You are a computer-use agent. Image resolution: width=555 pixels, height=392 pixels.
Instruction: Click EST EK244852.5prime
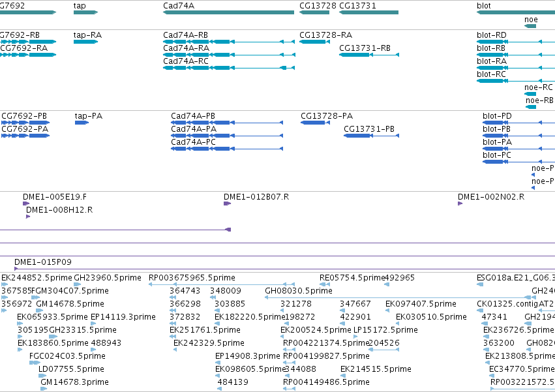tap(37, 278)
